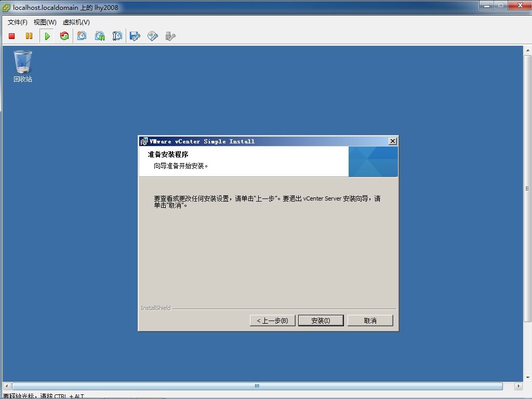The height and width of the screenshot is (399, 532).
Task: Click the 安装(I) install button
Action: [x=321, y=321]
